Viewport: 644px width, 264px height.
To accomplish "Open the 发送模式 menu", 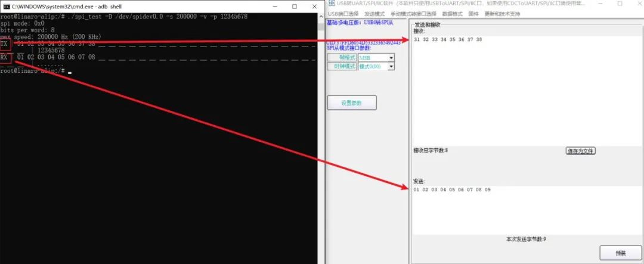I will (374, 14).
